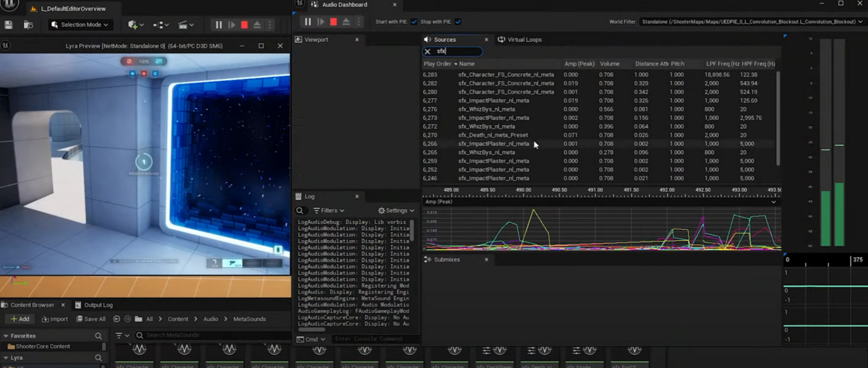This screenshot has height=368, width=868.
Task: Stop play session in main editor toolbar
Action: (244, 25)
